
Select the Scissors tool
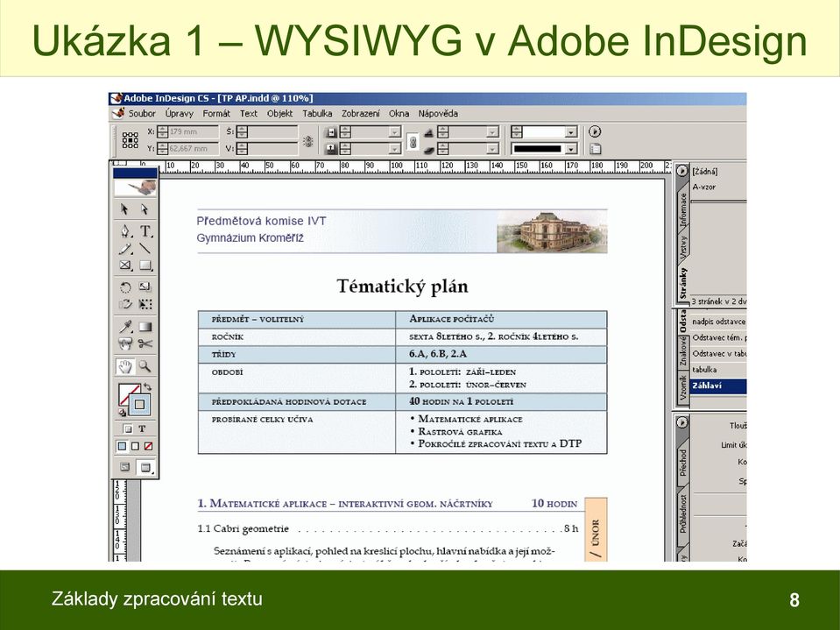145,343
